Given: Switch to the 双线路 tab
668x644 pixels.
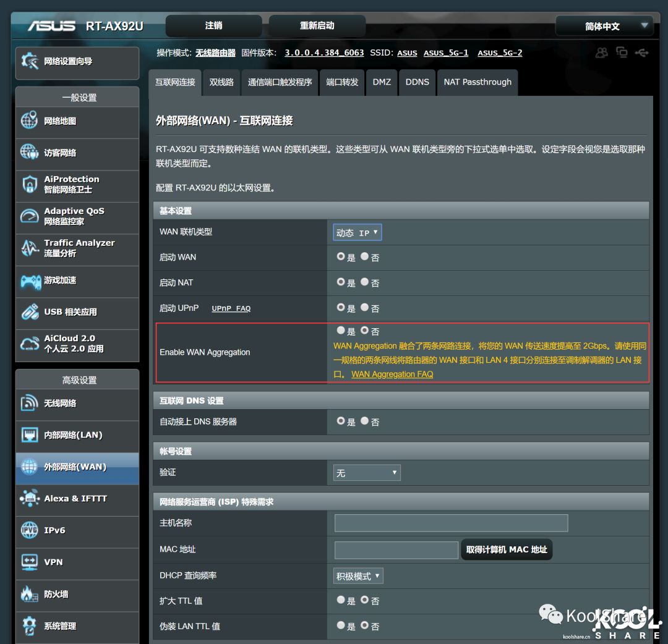Looking at the screenshot, I should (x=221, y=83).
